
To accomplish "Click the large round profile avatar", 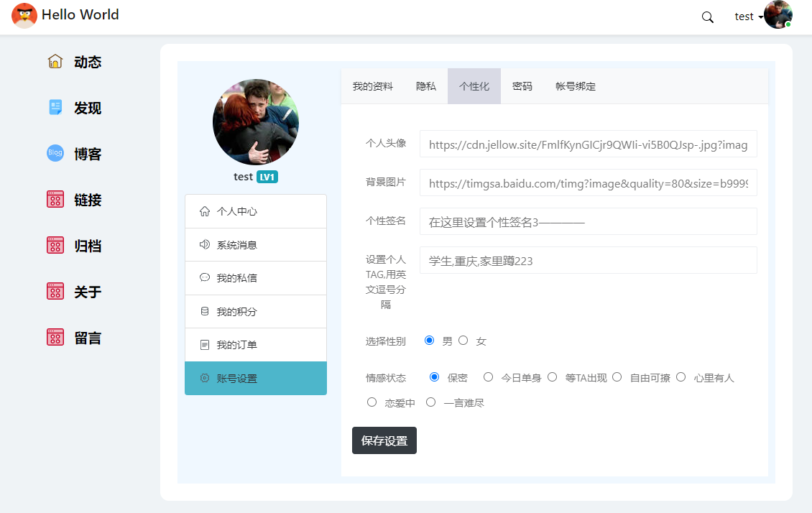I will [256, 122].
